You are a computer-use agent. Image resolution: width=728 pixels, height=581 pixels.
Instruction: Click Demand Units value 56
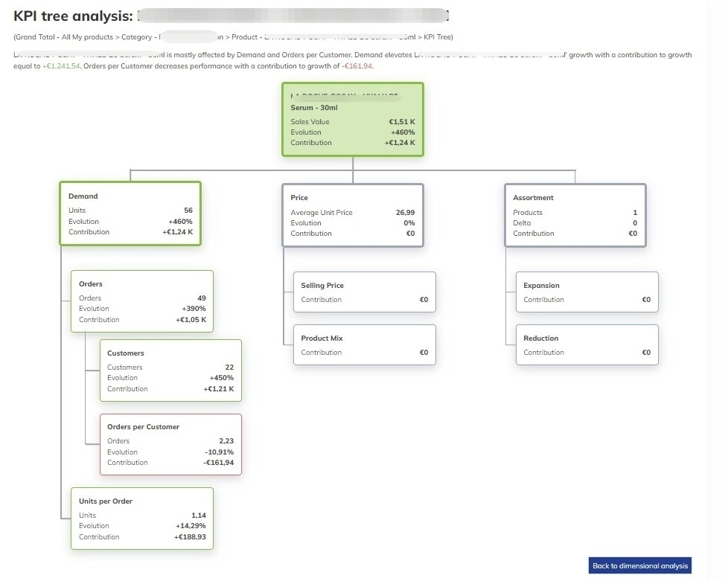[x=188, y=211]
